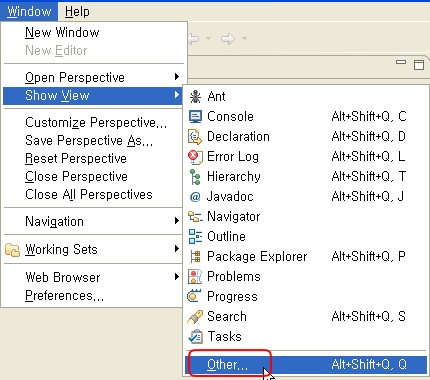Click the Alt+Shift+Q, C shortcut text

pyautogui.click(x=369, y=117)
